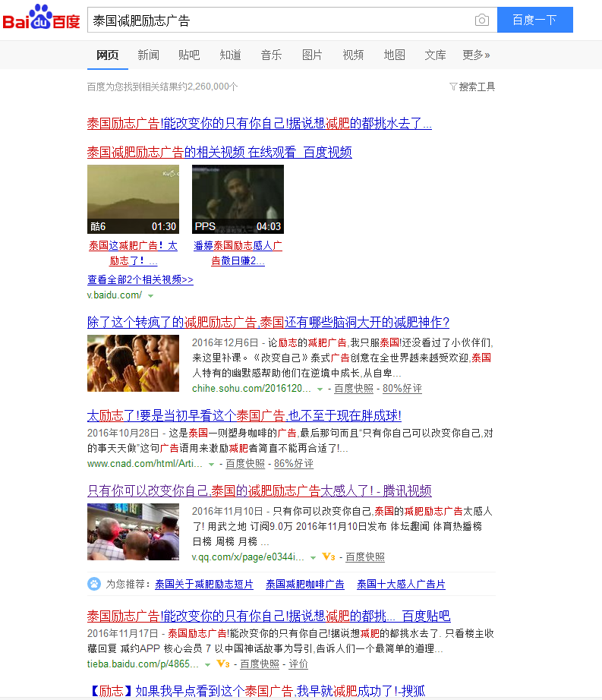Switch to the 文库 tab
Screen dimensions: 602x700
pos(435,55)
